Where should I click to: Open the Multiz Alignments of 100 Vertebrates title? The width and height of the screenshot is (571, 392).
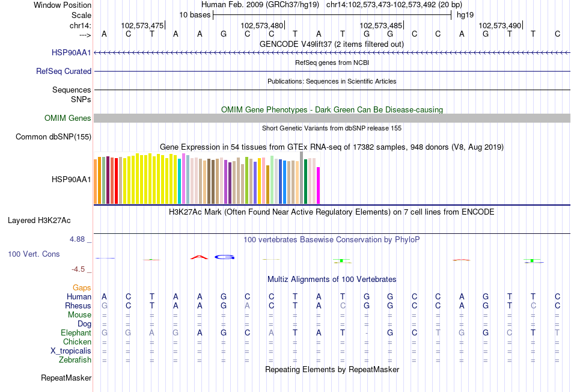tap(332, 280)
